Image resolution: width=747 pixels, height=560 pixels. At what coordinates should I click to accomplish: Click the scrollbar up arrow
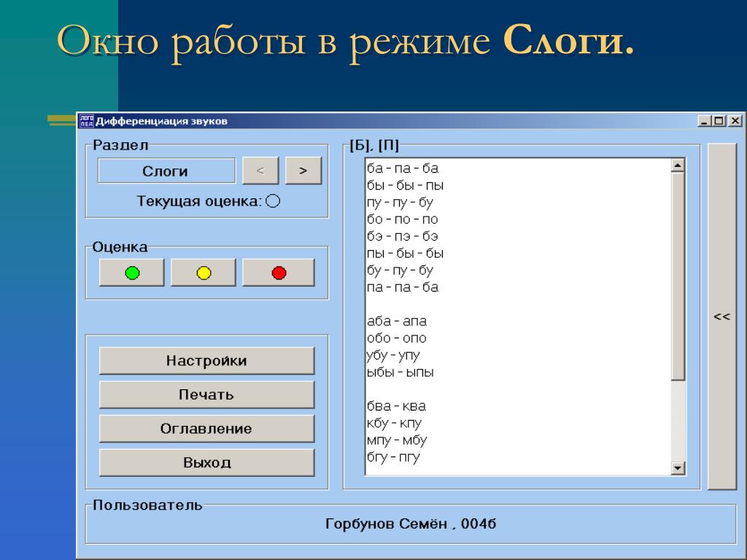678,166
